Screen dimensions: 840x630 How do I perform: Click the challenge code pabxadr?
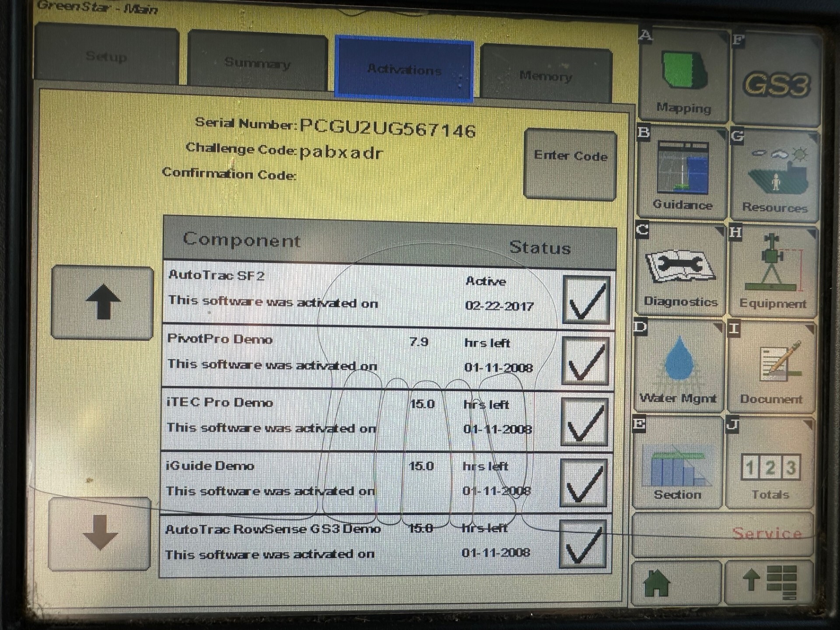click(x=341, y=152)
